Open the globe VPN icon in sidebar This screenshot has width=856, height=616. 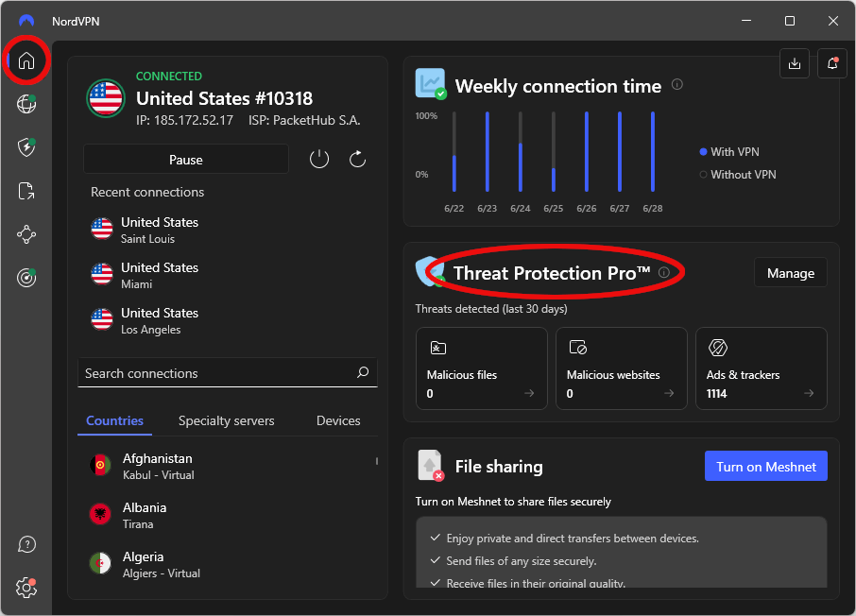(x=26, y=104)
